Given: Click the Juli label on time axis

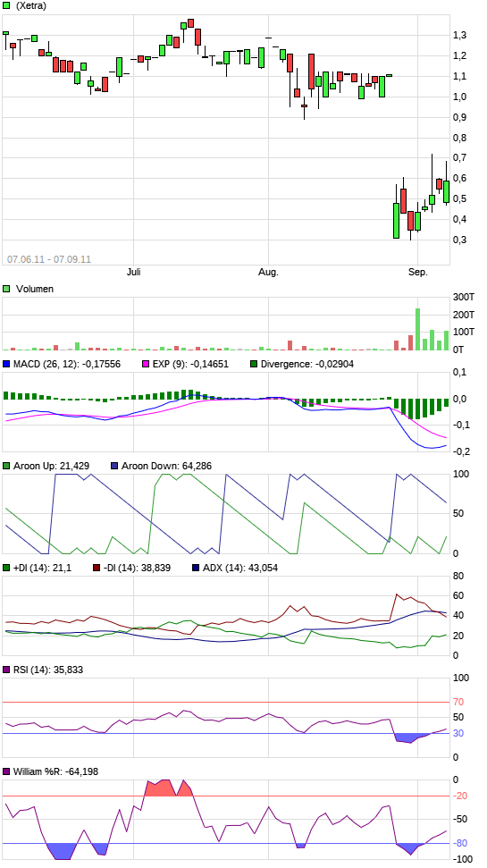Looking at the screenshot, I should tap(133, 273).
